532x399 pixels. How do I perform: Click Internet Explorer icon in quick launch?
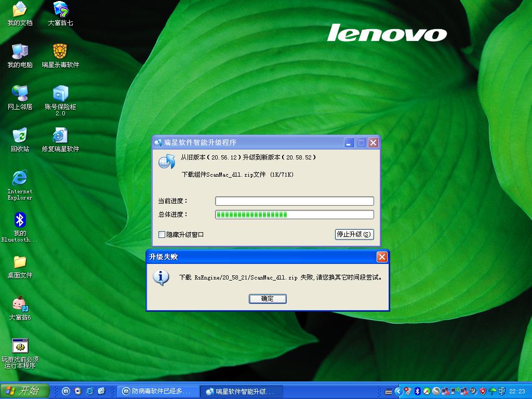point(90,391)
